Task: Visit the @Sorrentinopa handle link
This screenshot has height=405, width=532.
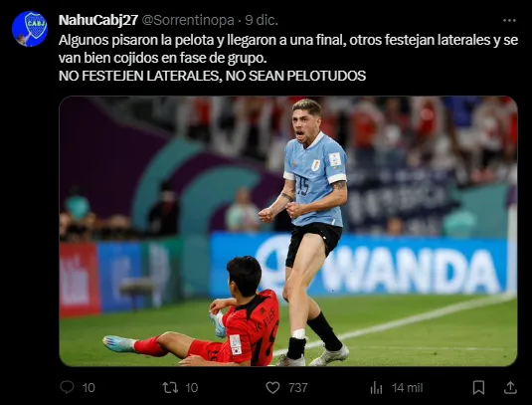Action: click(x=188, y=20)
